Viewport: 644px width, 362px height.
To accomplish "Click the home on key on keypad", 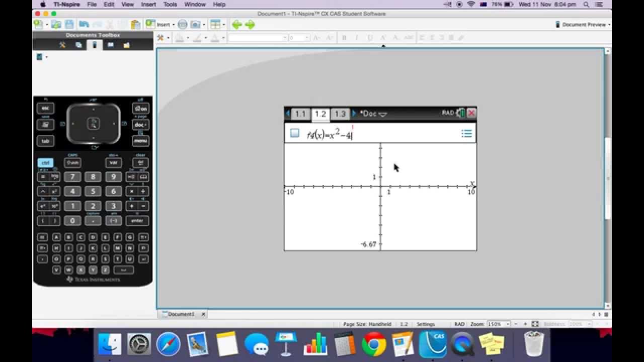I will point(140,108).
